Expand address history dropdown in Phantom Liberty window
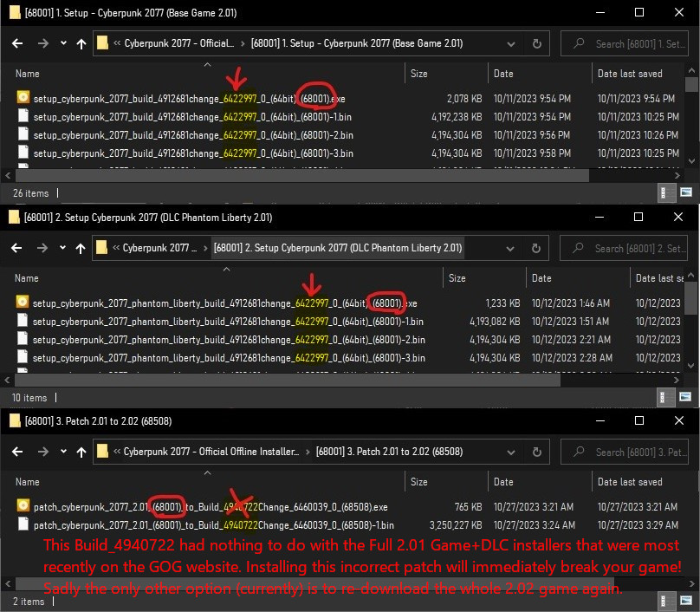700x612 pixels. click(x=510, y=249)
